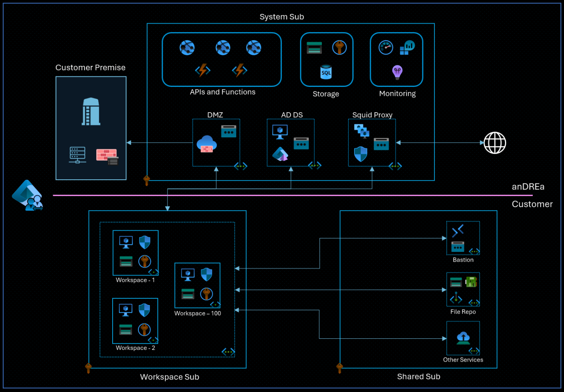The width and height of the screenshot is (564, 392).
Task: Select the storage icon in Workspace – 100
Action: point(188,294)
